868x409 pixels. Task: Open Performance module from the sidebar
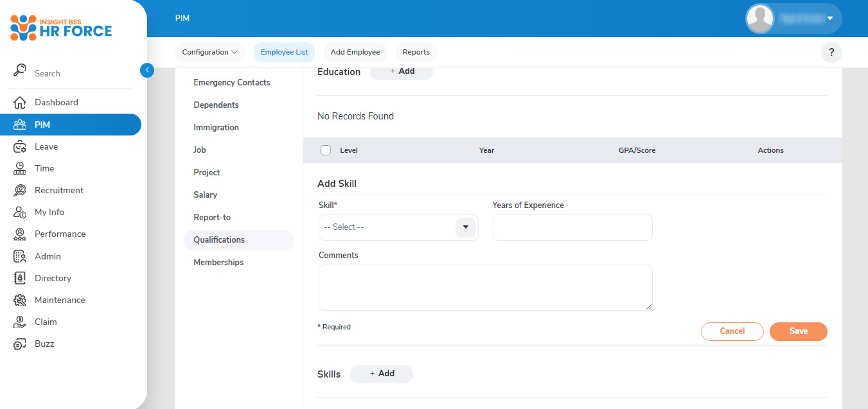pyautogui.click(x=60, y=234)
